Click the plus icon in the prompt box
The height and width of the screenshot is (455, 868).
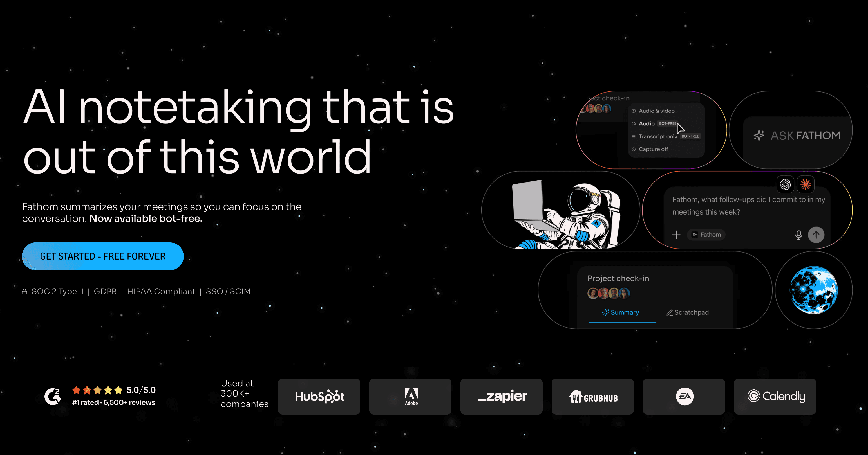[676, 235]
